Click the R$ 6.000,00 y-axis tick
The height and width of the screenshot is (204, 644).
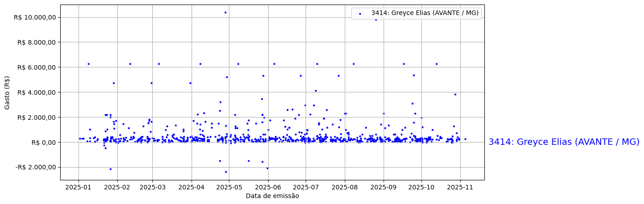tap(36, 67)
